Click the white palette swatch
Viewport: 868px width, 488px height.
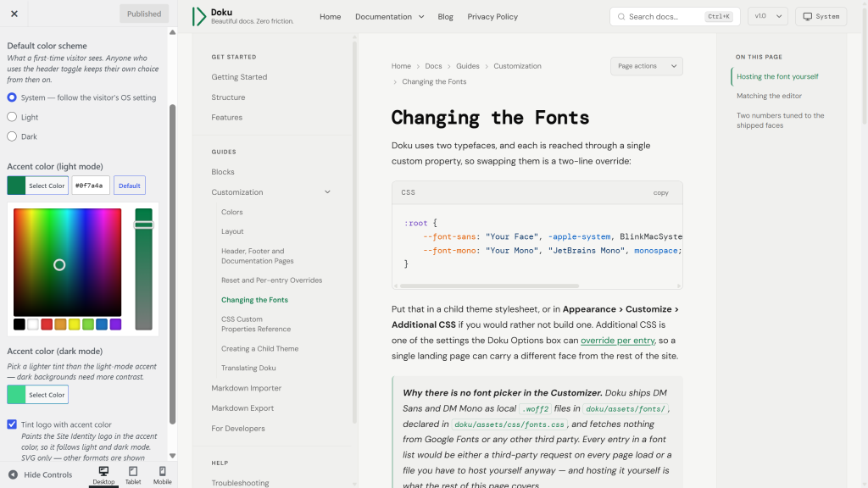click(x=33, y=324)
